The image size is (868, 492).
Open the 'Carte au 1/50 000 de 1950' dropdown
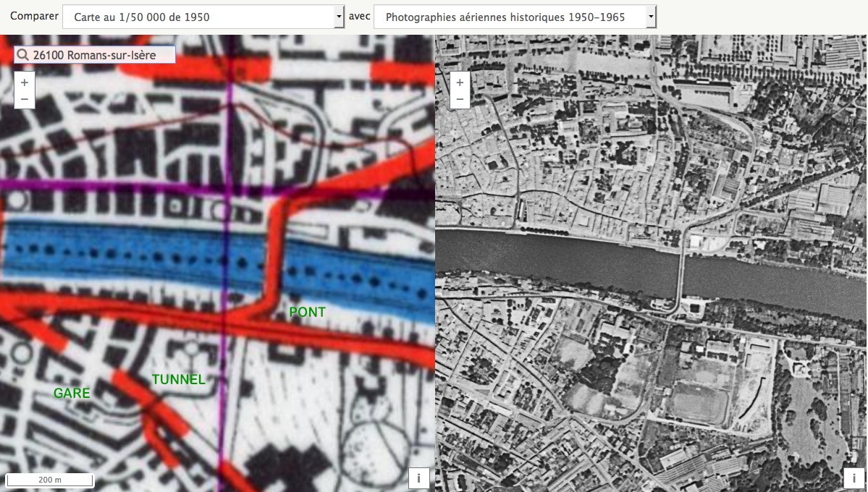tap(203, 17)
